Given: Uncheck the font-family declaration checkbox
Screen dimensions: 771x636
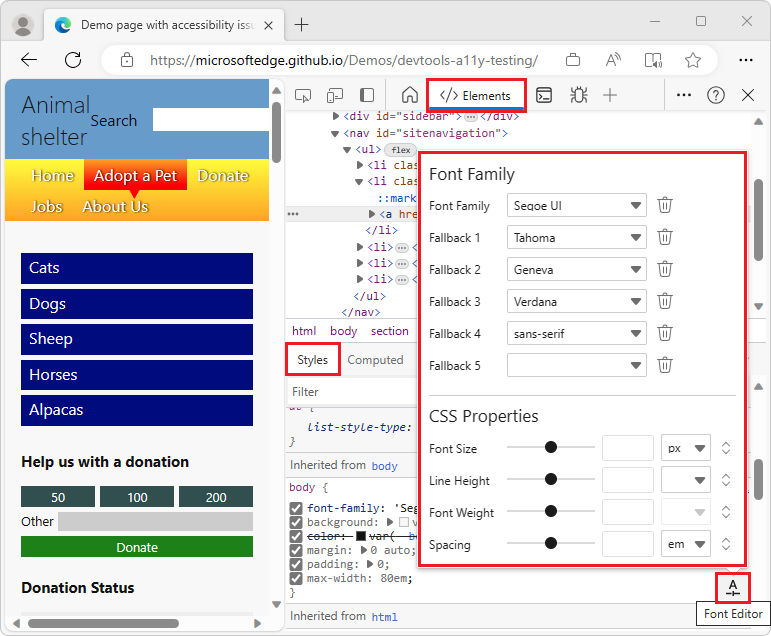Looking at the screenshot, I should click(296, 508).
